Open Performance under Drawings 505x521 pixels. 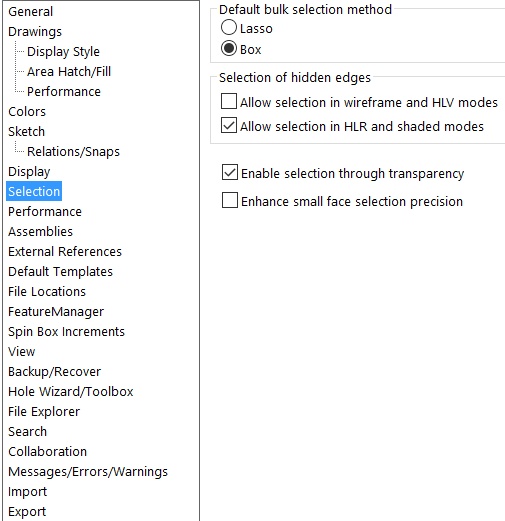(64, 92)
